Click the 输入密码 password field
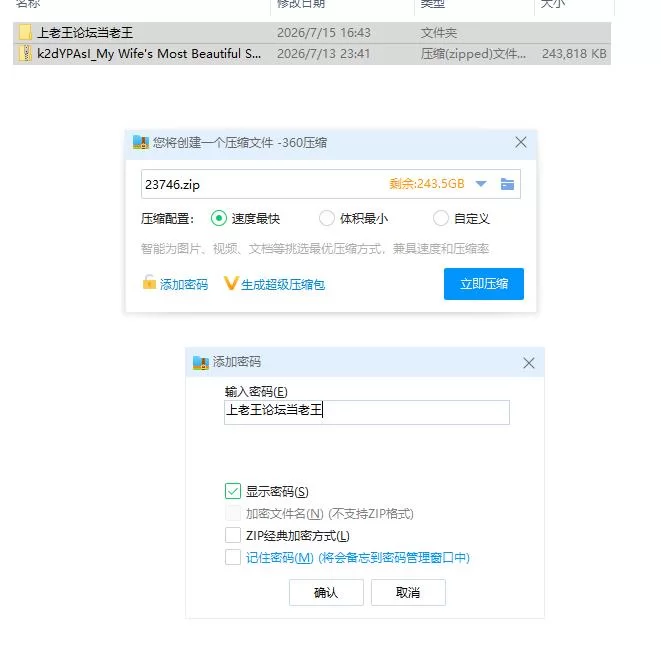This screenshot has width=661, height=664. tap(367, 412)
